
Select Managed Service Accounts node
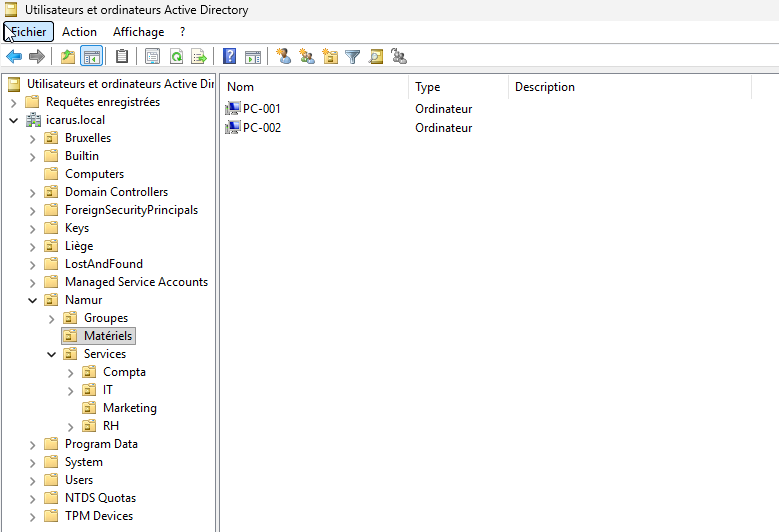pos(136,282)
